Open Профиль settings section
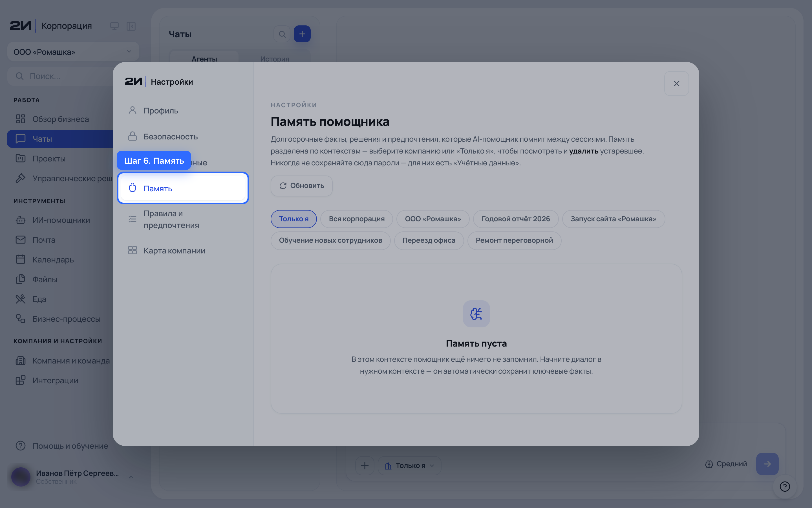Image resolution: width=812 pixels, height=508 pixels. pyautogui.click(x=182, y=111)
